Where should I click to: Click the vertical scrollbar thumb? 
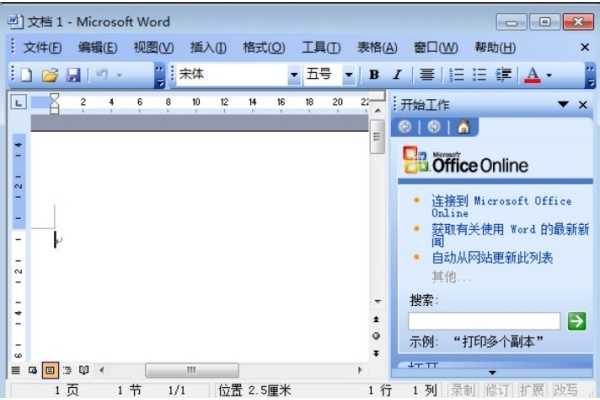pyautogui.click(x=377, y=137)
